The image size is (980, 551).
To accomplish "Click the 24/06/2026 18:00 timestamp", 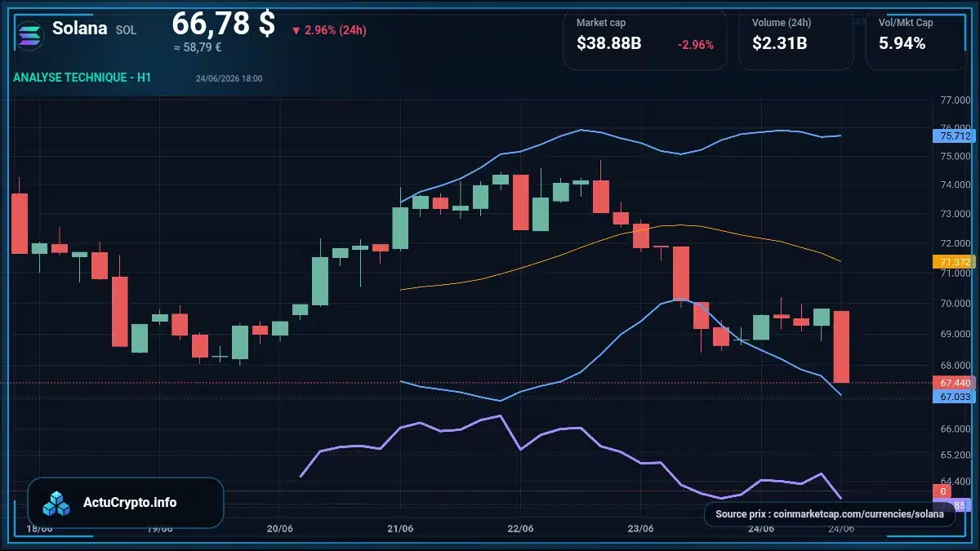I will coord(229,78).
